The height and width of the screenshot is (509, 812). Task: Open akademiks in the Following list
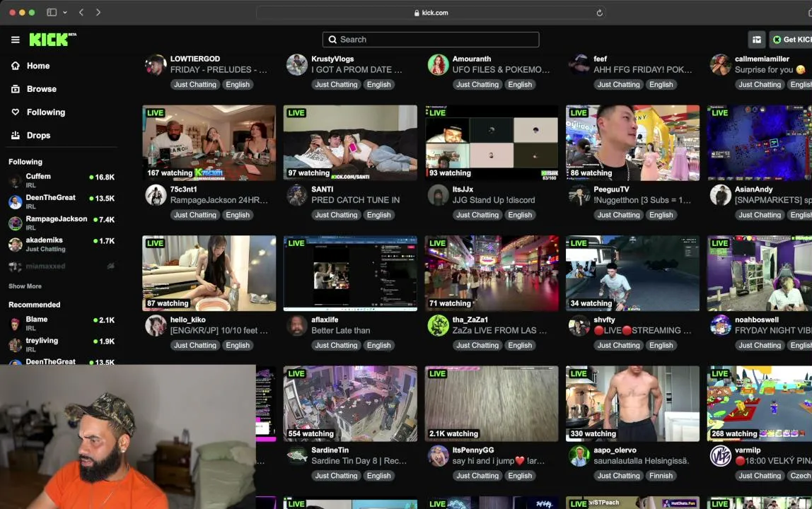61,245
